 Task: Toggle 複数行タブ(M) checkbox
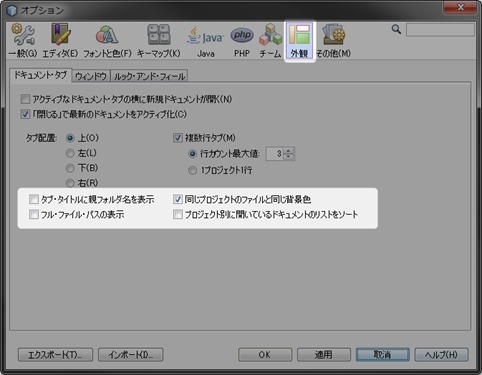(178, 138)
